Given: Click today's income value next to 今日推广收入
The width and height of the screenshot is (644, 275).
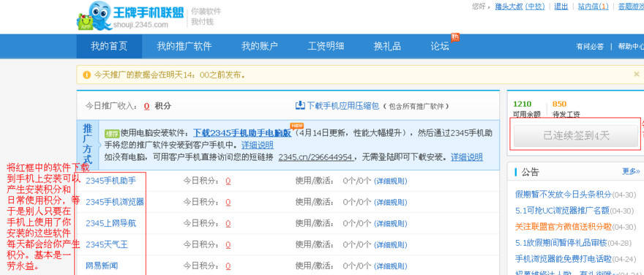Looking at the screenshot, I should pyautogui.click(x=146, y=106).
